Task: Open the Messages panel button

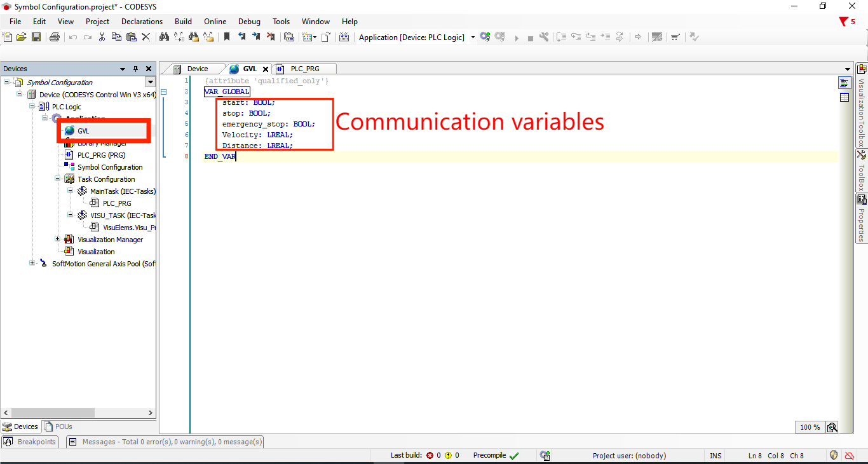Action: 166,442
